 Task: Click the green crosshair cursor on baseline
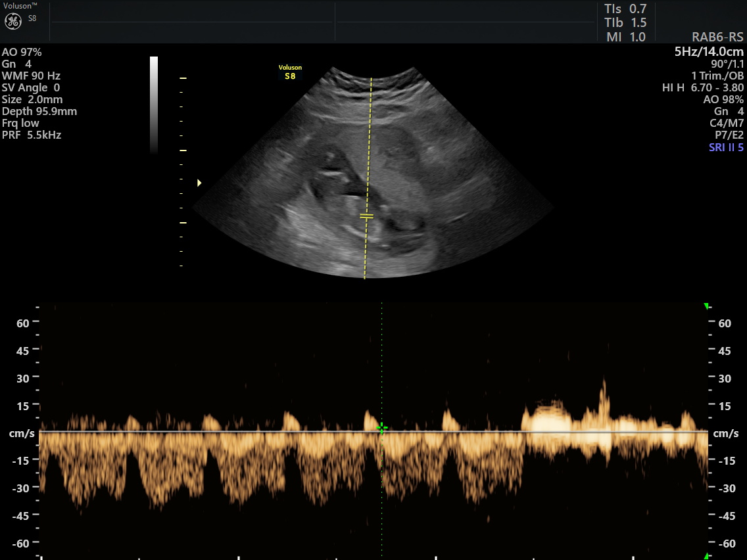click(x=381, y=429)
